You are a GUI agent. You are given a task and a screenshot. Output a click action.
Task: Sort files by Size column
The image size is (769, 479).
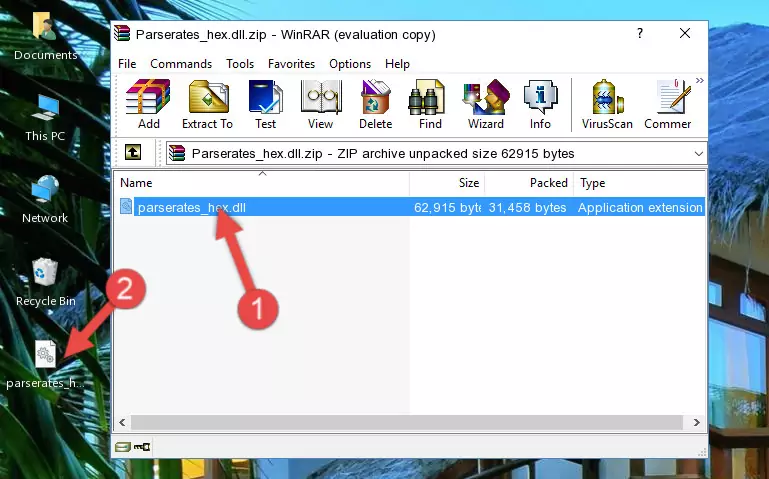[x=447, y=183]
